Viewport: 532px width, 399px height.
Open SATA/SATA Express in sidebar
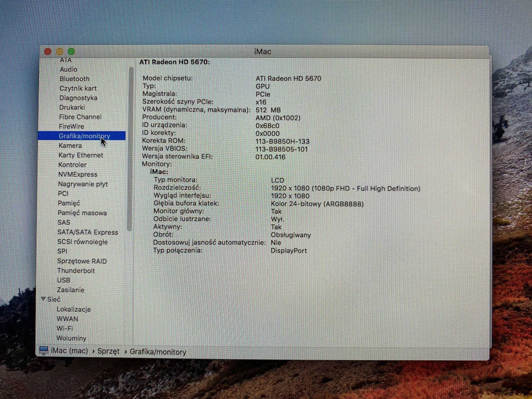click(88, 232)
